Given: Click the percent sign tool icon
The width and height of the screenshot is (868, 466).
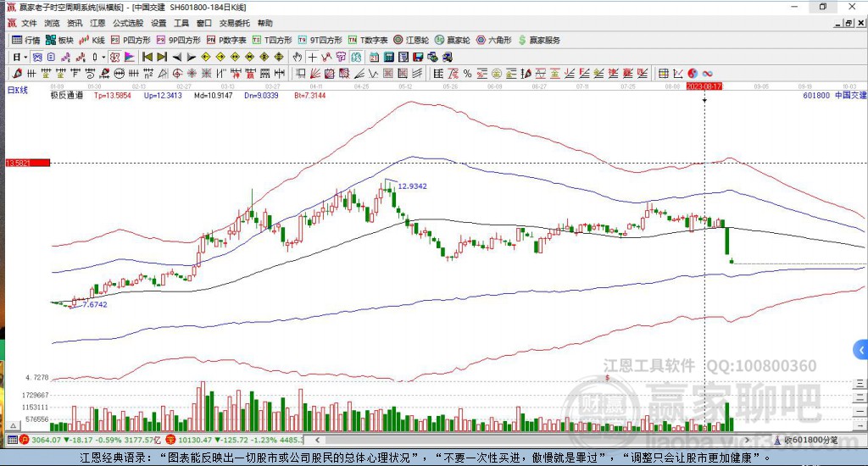Looking at the screenshot, I should pyautogui.click(x=467, y=74).
